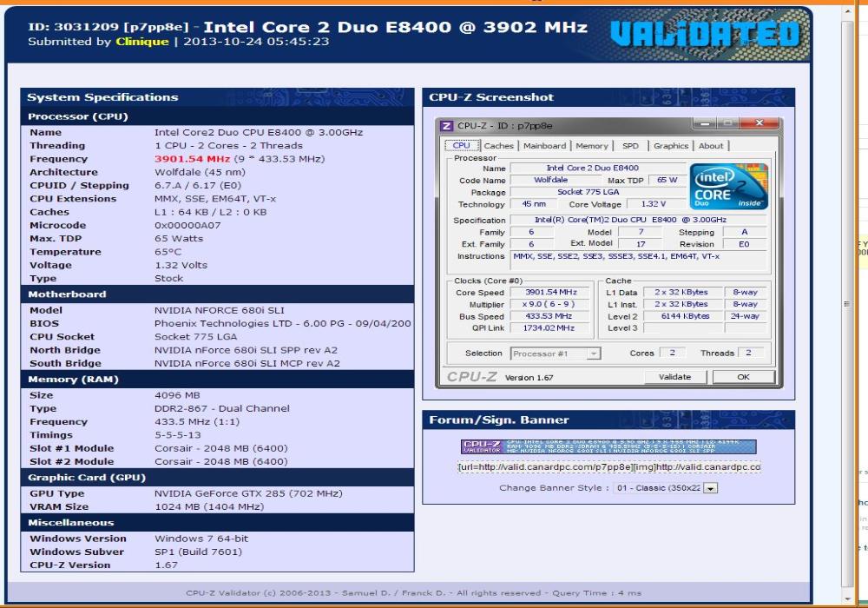Click the 1024 MB VRAM size value
The image size is (868, 608).
pos(209,506)
